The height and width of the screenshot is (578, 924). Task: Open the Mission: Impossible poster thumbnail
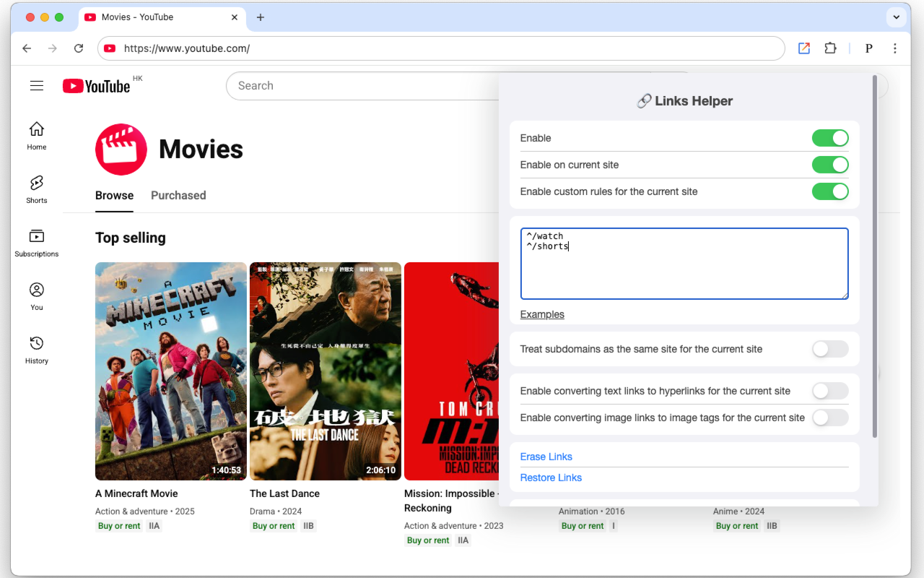pyautogui.click(x=451, y=371)
